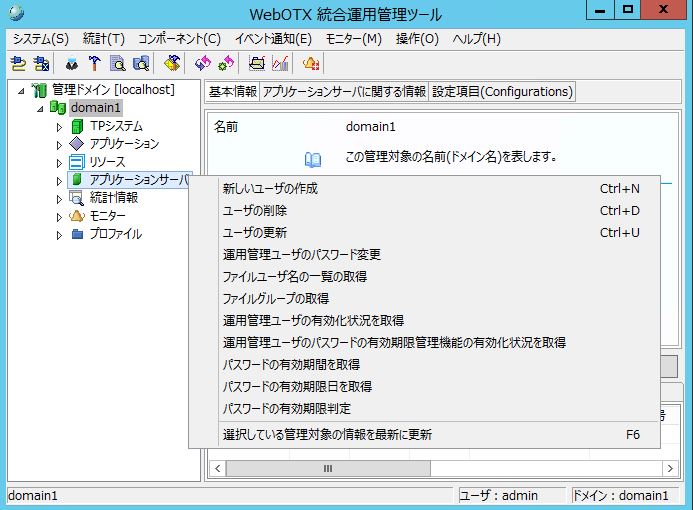Screen dimensions: 693x510
Task: Click the purple refresh arrows with green gear icon
Action: coord(225,63)
